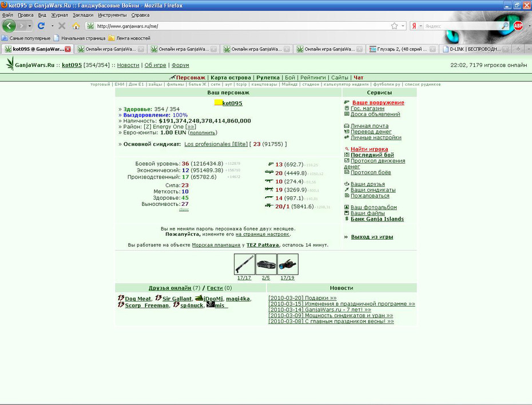Open the dollar icon beside Банк Ganja Islands
Screen dimensions: 532x405
pos(347,219)
